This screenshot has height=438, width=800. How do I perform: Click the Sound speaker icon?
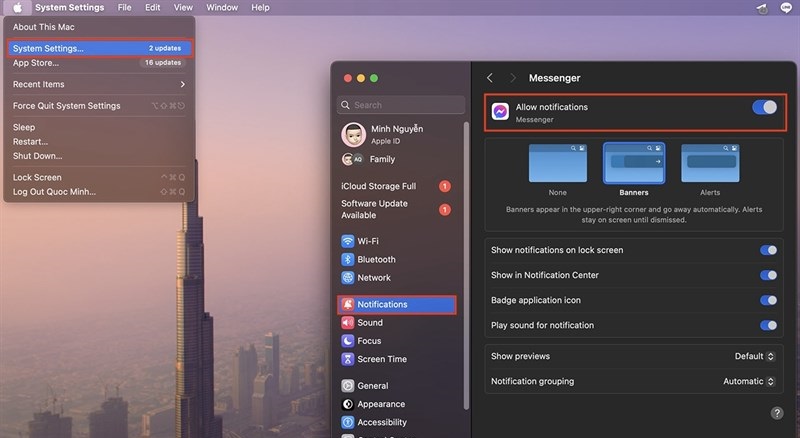click(x=347, y=323)
